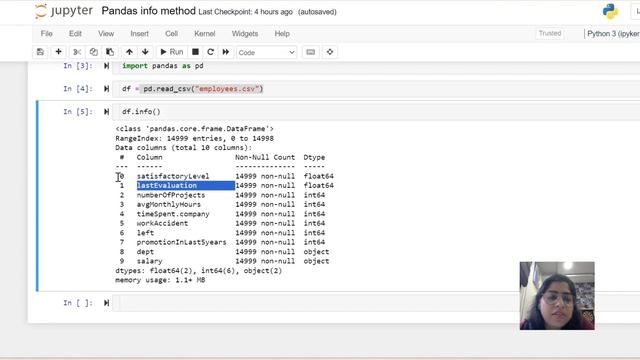Copy selected cells icon

pyautogui.click(x=93, y=52)
